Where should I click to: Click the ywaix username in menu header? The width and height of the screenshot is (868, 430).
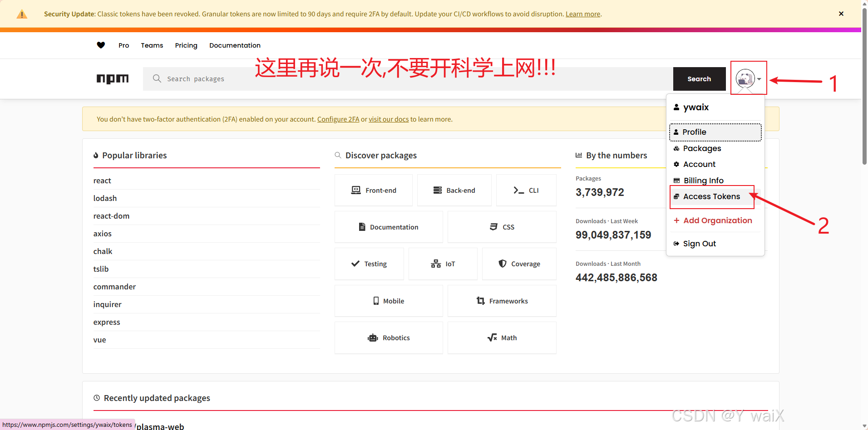pos(696,107)
